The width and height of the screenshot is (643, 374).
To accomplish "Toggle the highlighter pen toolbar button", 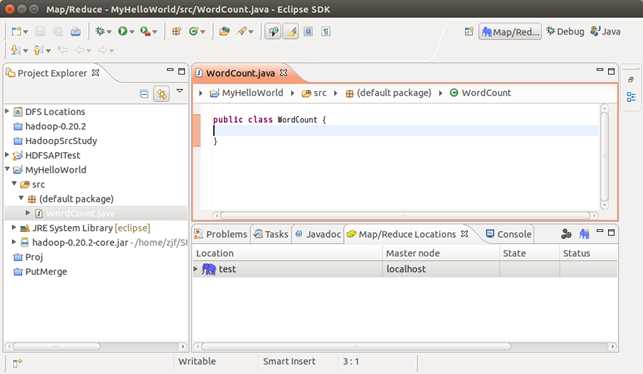I will (291, 32).
